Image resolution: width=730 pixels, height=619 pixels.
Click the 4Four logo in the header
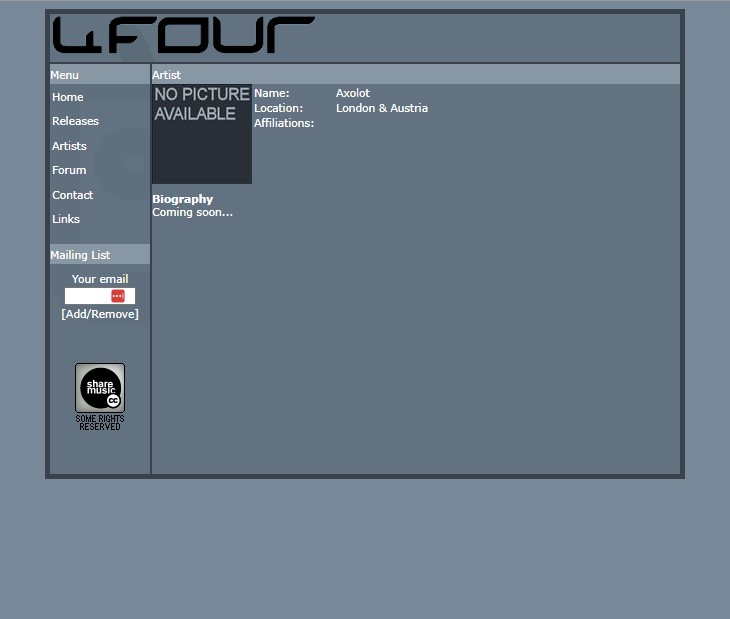183,35
